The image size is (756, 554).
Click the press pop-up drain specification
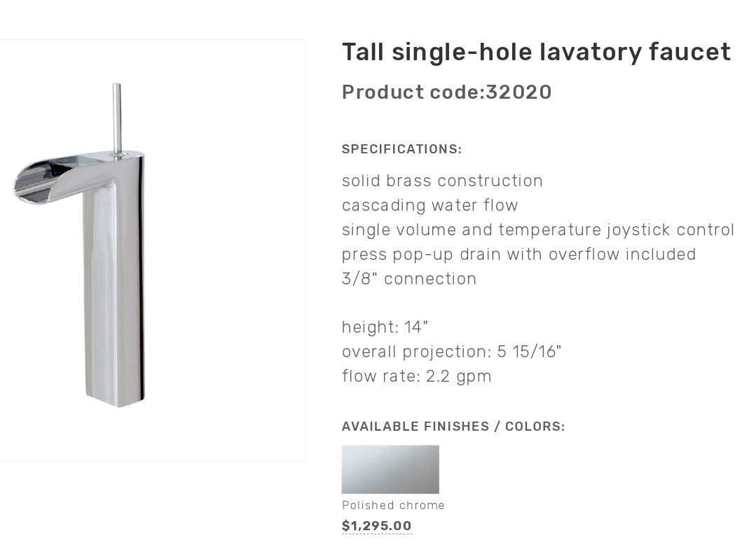518,254
